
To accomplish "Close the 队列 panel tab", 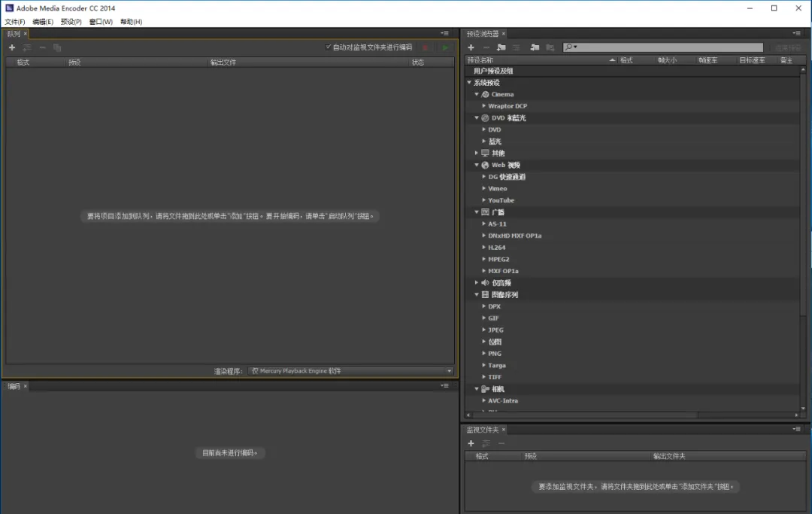I will click(25, 34).
